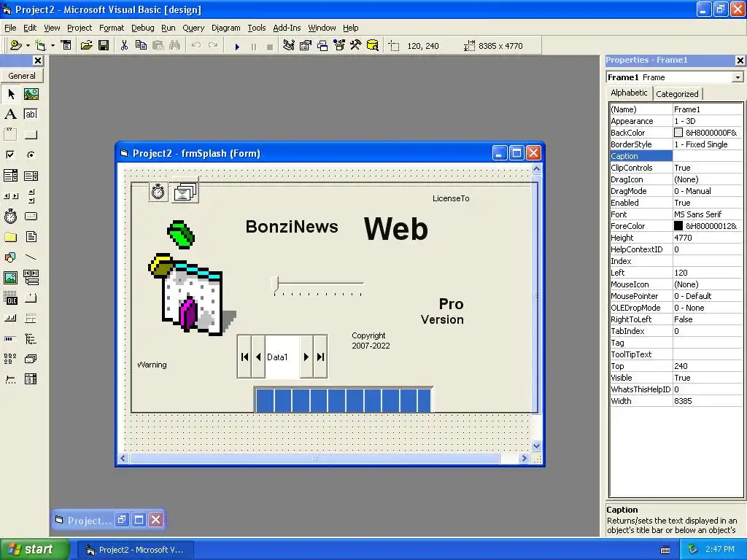
Task: Click the BackColor white color swatch
Action: point(678,133)
